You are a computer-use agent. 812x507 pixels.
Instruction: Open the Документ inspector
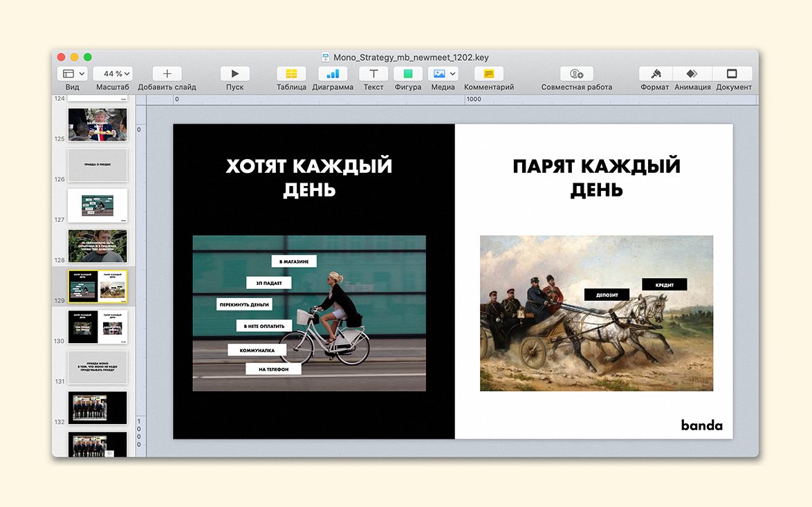tap(732, 73)
